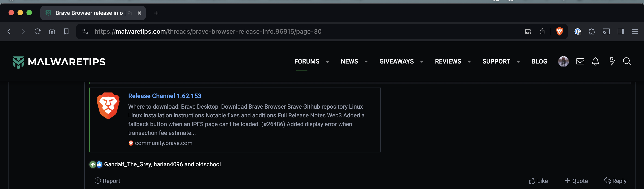This screenshot has width=644, height=189.
Task: Open the Release Channel 1.62.153 link
Action: tap(165, 96)
